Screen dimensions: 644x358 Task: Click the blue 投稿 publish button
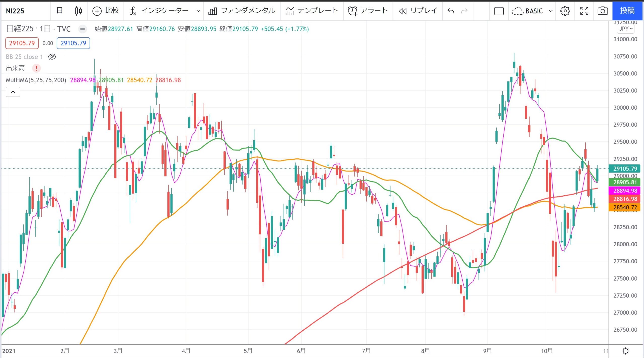627,11
